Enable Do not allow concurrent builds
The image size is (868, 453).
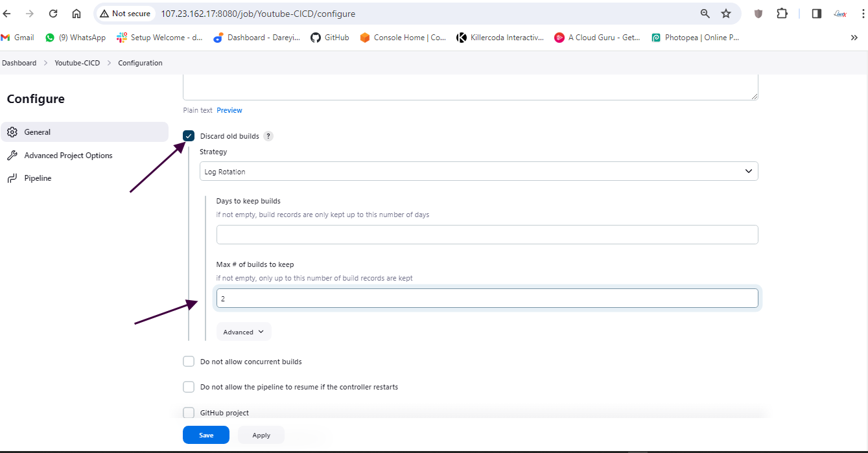click(x=189, y=362)
